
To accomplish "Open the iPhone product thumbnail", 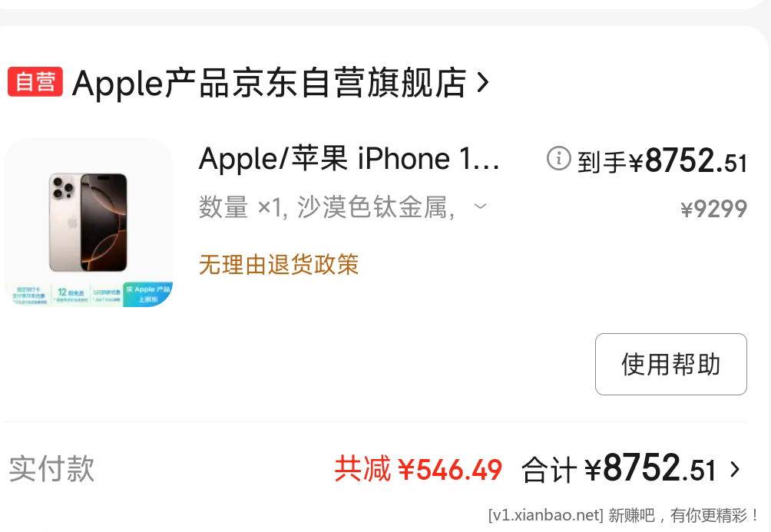I will pyautogui.click(x=89, y=223).
